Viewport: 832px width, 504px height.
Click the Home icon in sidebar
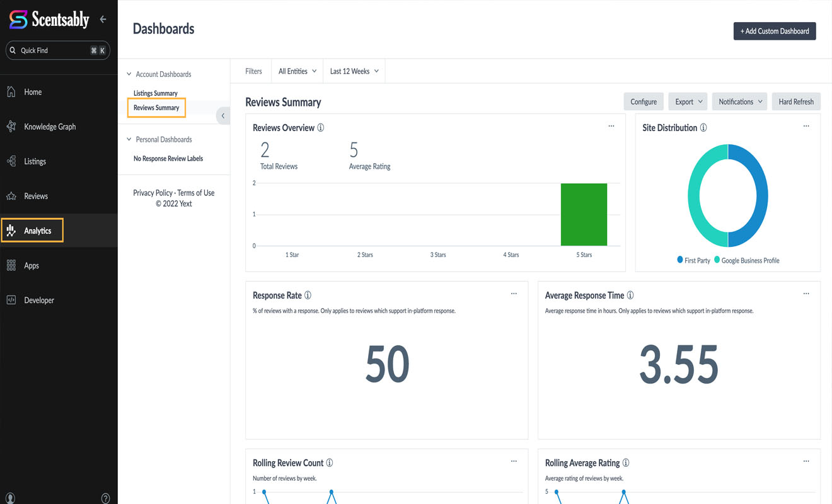click(11, 92)
